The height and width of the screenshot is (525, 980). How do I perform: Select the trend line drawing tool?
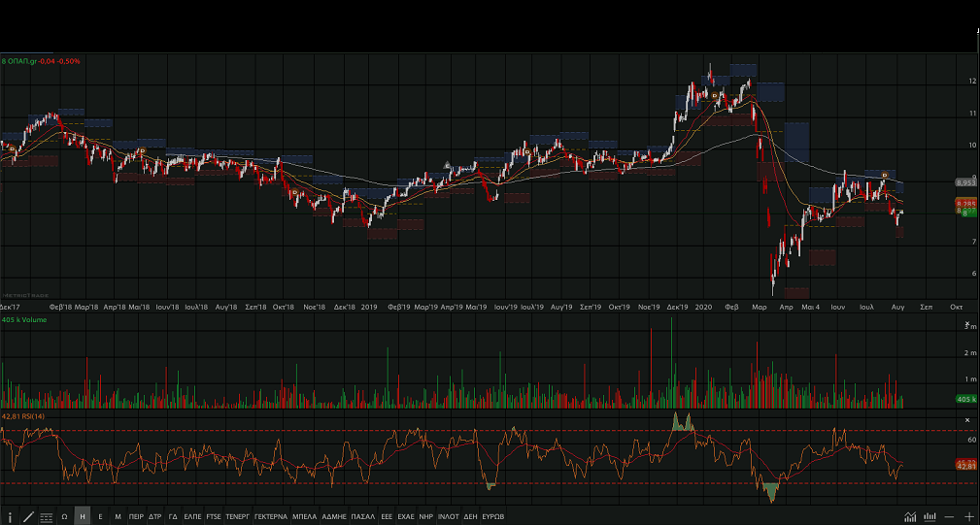[x=27, y=517]
